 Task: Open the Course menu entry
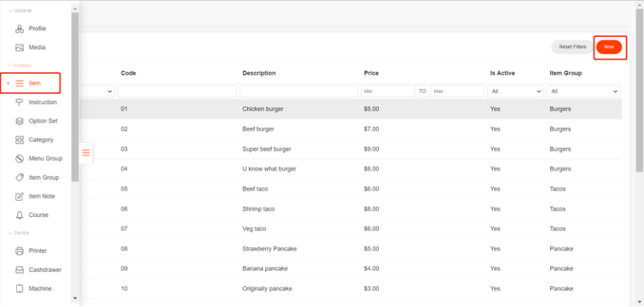(x=32, y=215)
